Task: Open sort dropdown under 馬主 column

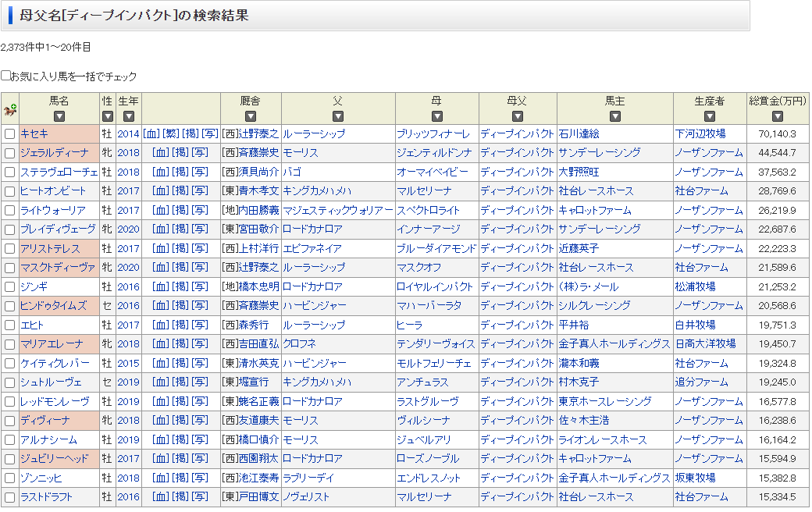Action: click(x=614, y=116)
